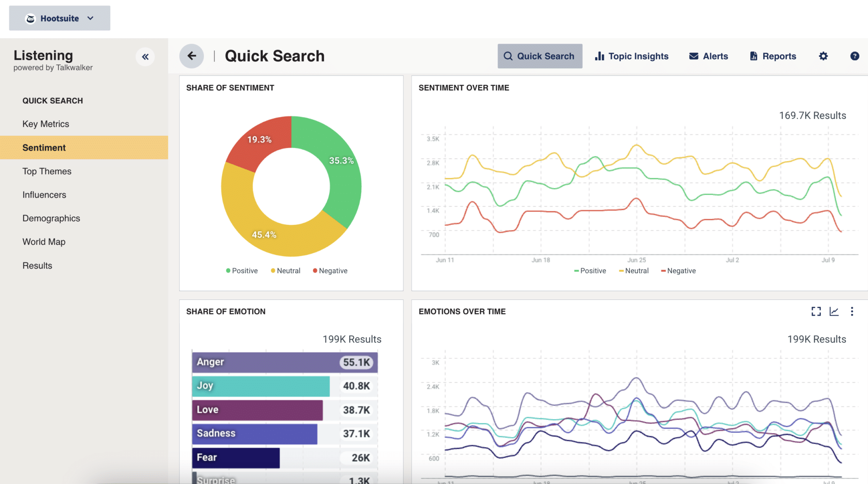The width and height of the screenshot is (868, 484).
Task: Open Listening settings with the gear icon
Action: 823,56
